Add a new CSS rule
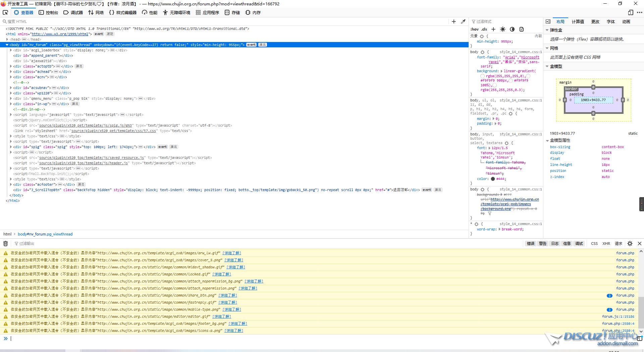This screenshot has width=644, height=352. click(493, 29)
